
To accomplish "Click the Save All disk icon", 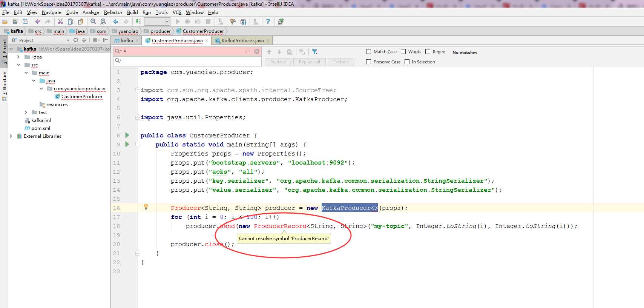I will 15,22.
